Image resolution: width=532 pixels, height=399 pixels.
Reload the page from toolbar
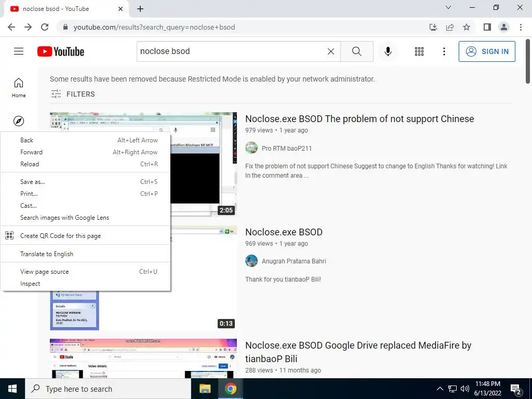[x=45, y=27]
